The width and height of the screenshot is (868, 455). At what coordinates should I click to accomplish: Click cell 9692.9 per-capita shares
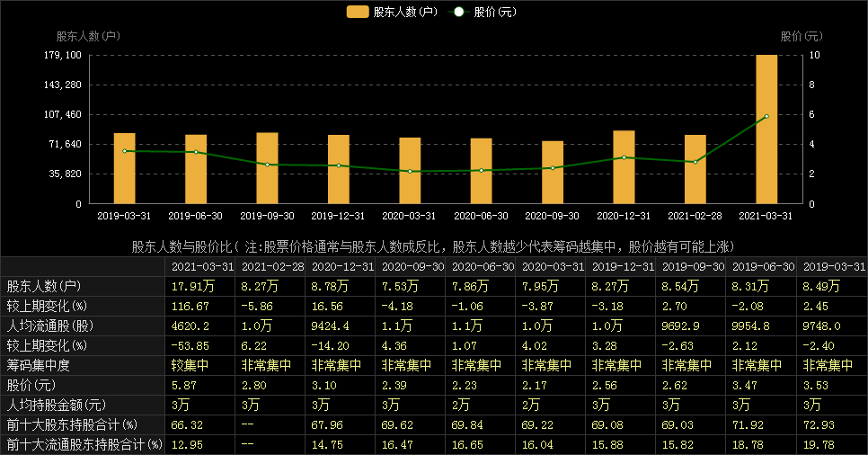point(680,326)
